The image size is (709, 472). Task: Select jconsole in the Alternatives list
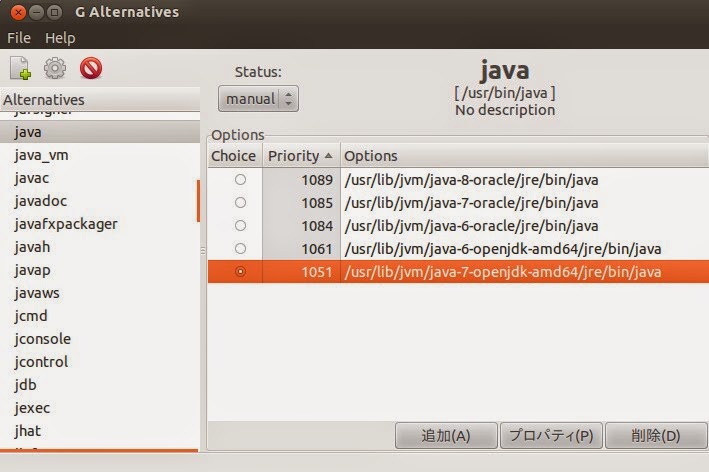[99, 339]
